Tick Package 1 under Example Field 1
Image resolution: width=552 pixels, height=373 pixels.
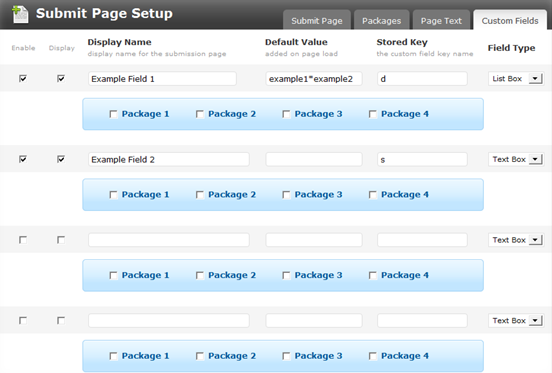(113, 114)
